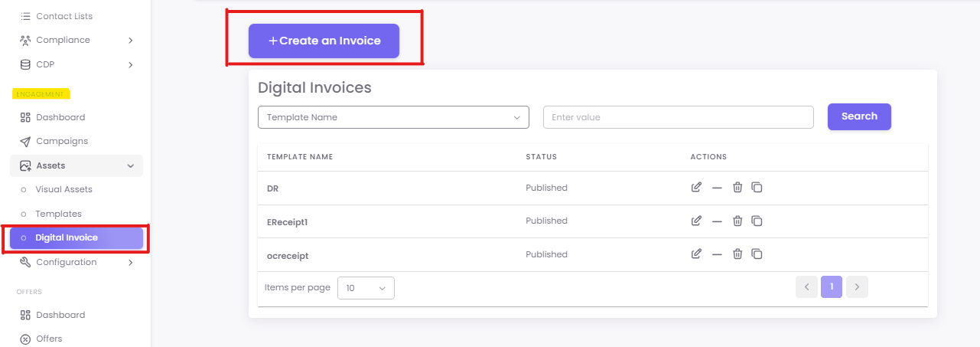The width and height of the screenshot is (980, 347).
Task: Click the edit pencil icon for DR invoice
Action: tap(696, 188)
